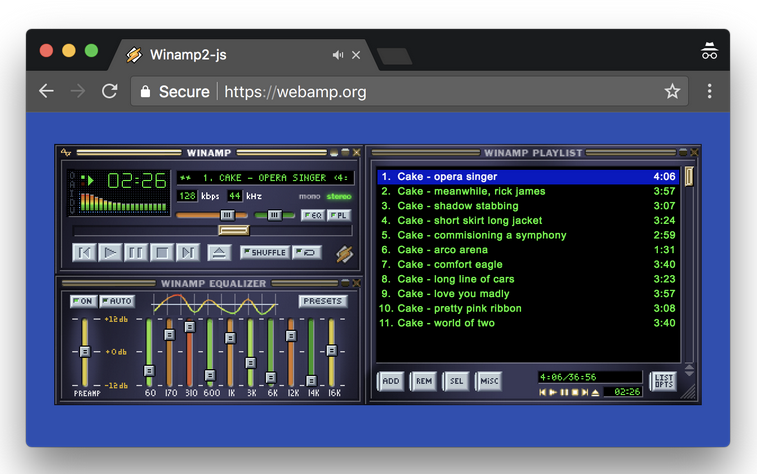Click the playlist scrollbar handle
The width and height of the screenshot is (757, 474).
click(x=689, y=177)
